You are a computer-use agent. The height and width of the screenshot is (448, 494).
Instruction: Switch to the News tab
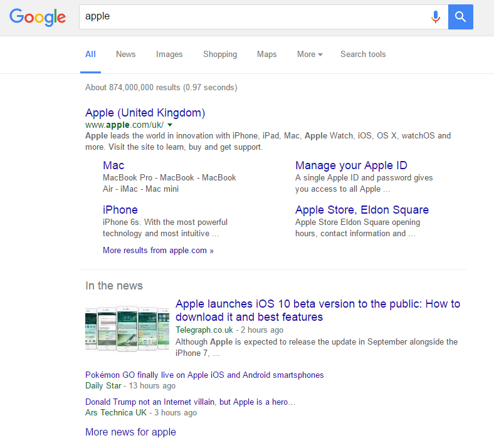click(126, 54)
